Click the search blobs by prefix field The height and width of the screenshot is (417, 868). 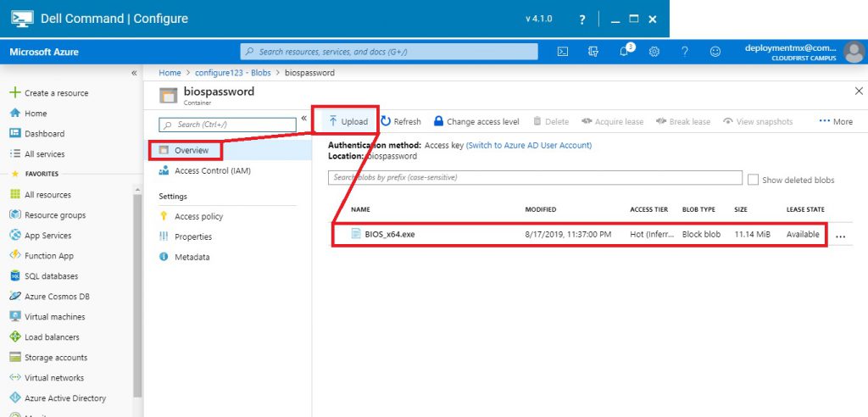[534, 178]
